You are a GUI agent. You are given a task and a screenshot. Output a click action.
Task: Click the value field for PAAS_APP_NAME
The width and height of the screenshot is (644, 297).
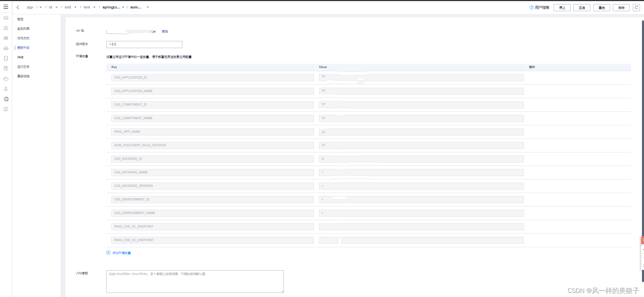click(x=421, y=132)
